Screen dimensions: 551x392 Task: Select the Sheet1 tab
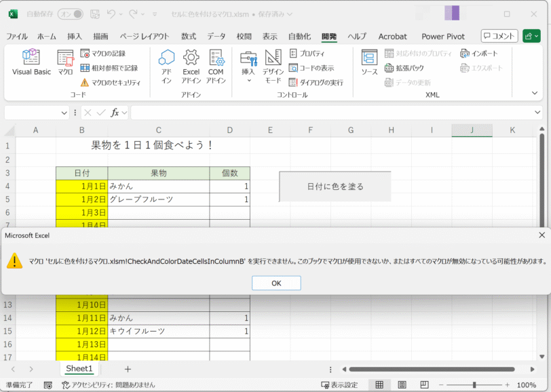79,368
